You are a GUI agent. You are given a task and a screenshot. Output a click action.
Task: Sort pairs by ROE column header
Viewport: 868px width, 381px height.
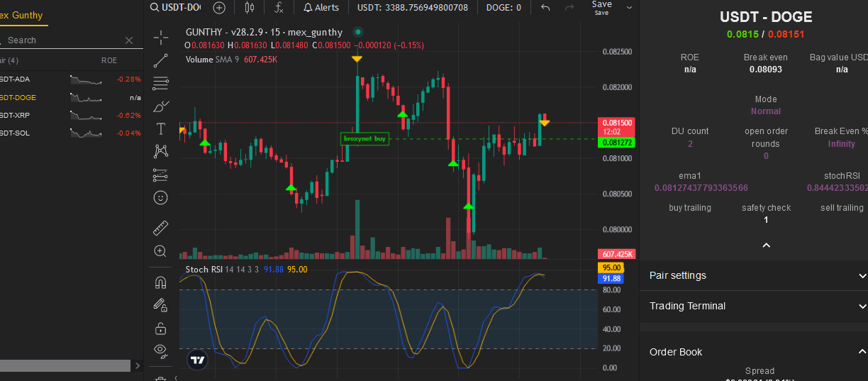coord(109,60)
